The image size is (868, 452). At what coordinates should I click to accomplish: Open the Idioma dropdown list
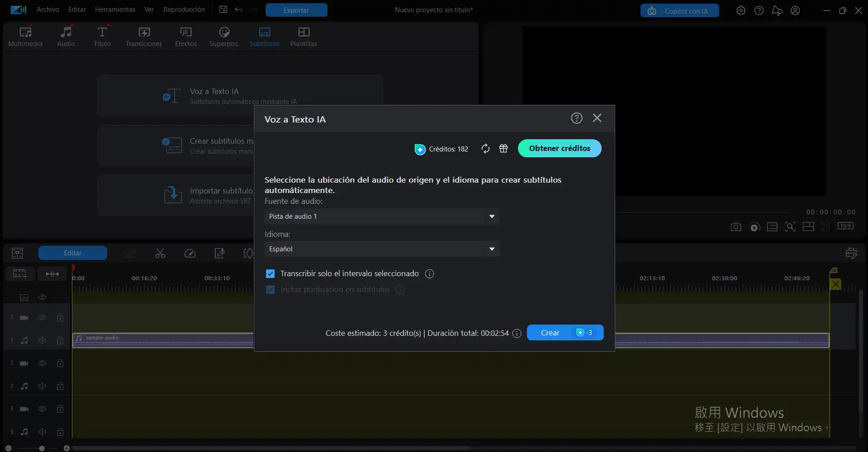[x=492, y=249]
